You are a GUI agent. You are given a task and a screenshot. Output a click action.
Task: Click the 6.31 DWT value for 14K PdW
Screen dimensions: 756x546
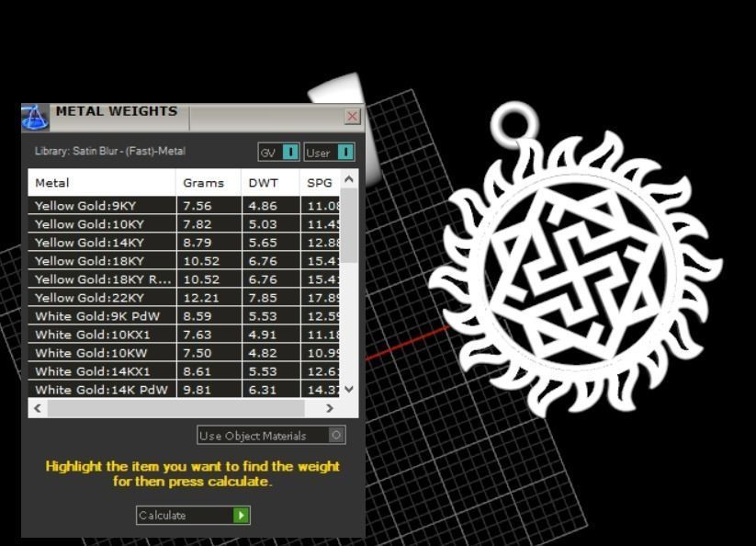263,390
